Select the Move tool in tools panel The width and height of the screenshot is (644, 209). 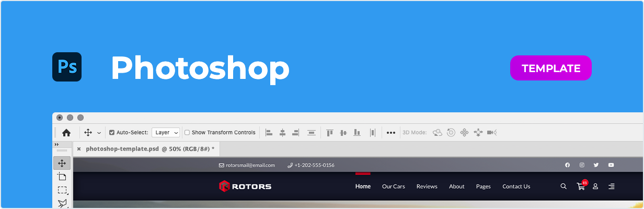pyautogui.click(x=62, y=163)
